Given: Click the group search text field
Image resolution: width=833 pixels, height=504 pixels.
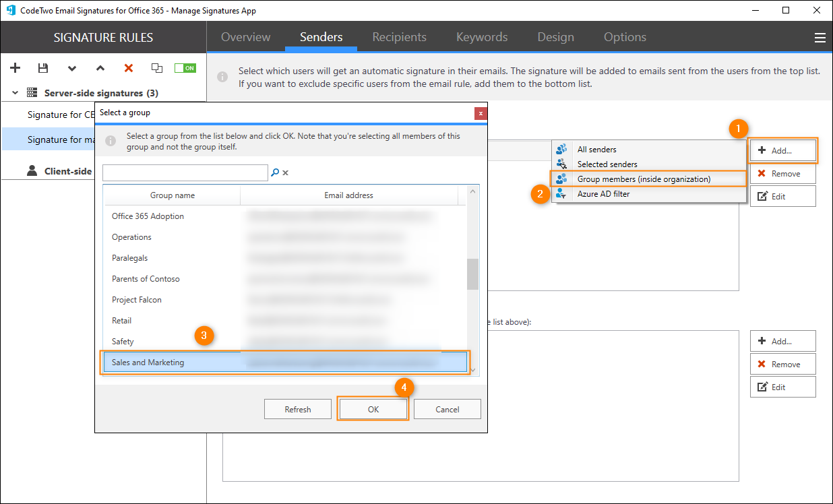Looking at the screenshot, I should click(x=185, y=173).
